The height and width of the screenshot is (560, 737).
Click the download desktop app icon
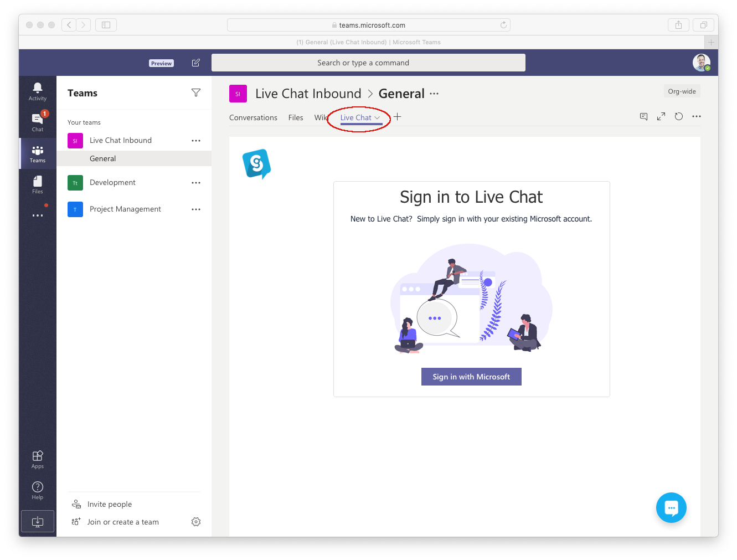point(38,521)
